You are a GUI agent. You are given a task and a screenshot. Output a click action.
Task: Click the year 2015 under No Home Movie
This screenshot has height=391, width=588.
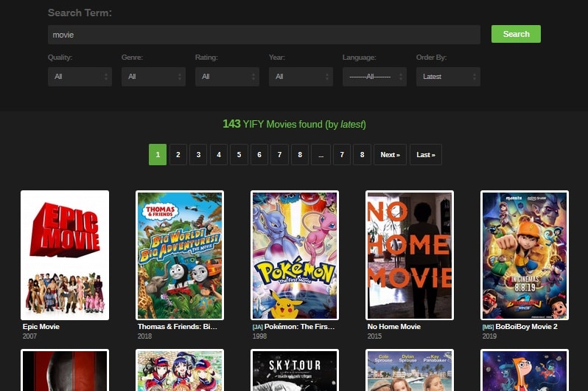pos(374,336)
